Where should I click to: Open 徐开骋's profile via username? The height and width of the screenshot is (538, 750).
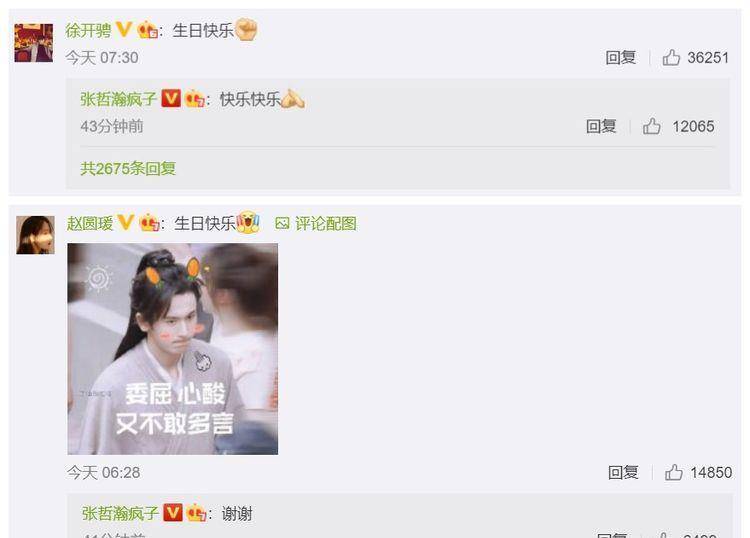click(x=88, y=31)
